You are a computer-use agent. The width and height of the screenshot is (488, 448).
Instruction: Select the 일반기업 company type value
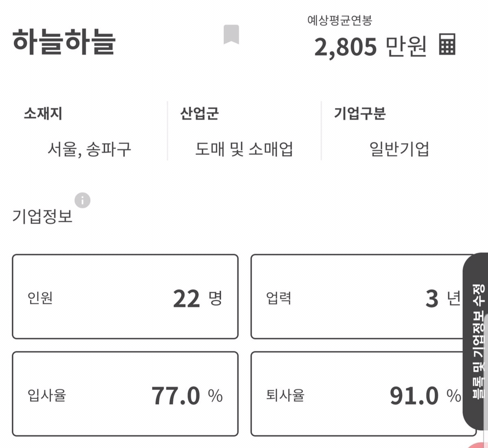pos(400,149)
